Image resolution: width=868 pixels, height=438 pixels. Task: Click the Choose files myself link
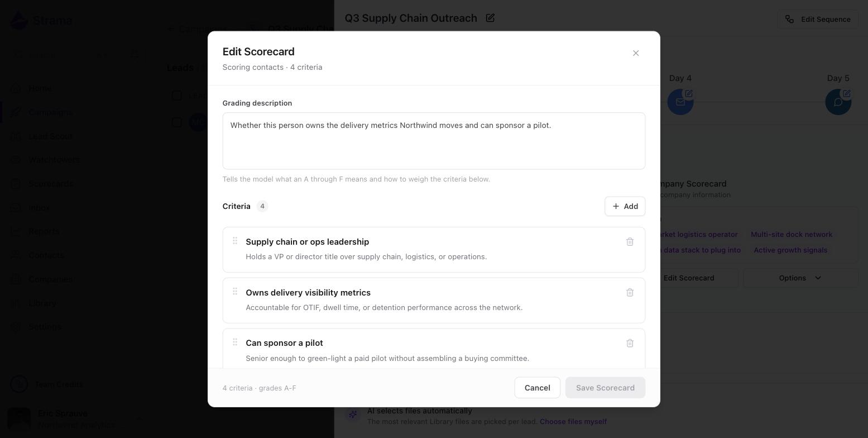point(573,422)
